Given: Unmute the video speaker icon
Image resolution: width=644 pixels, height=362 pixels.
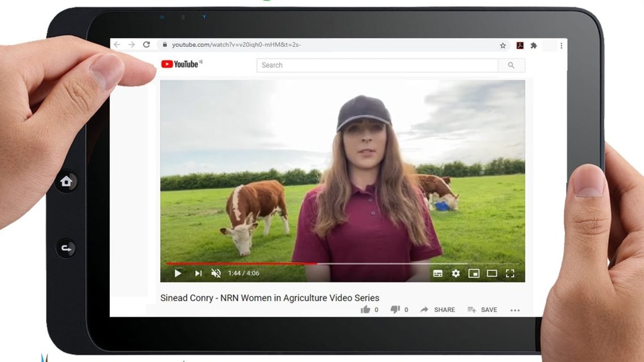Looking at the screenshot, I should click(x=216, y=274).
